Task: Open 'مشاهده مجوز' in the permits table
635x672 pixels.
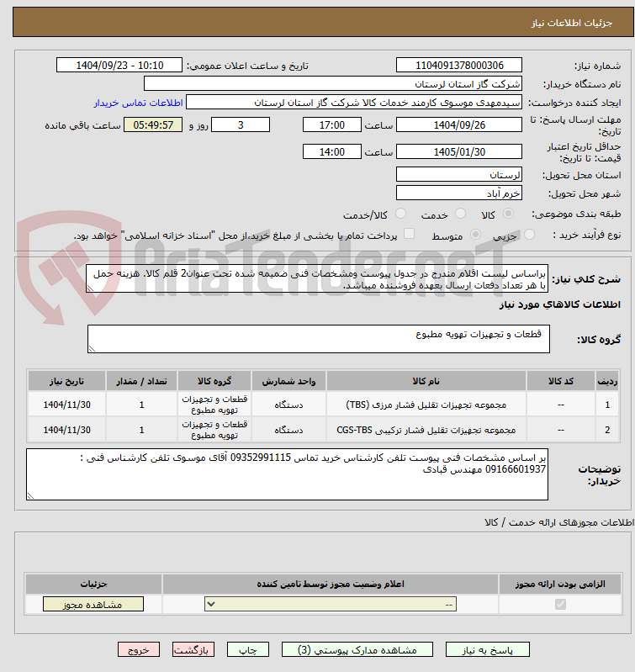Action: 93,604
